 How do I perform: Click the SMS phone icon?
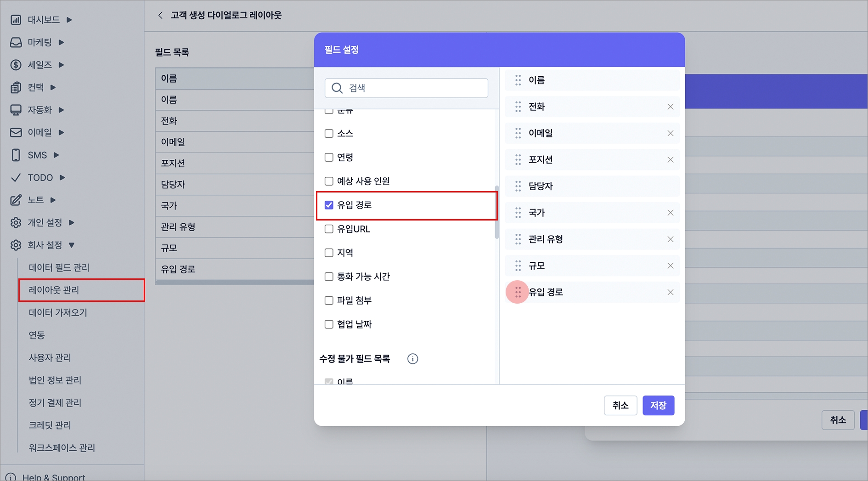point(16,155)
